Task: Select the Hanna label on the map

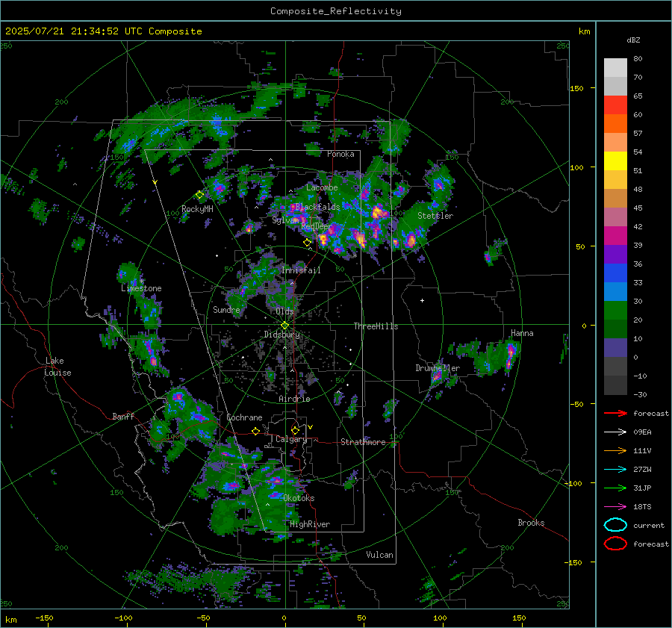Action: (x=522, y=333)
